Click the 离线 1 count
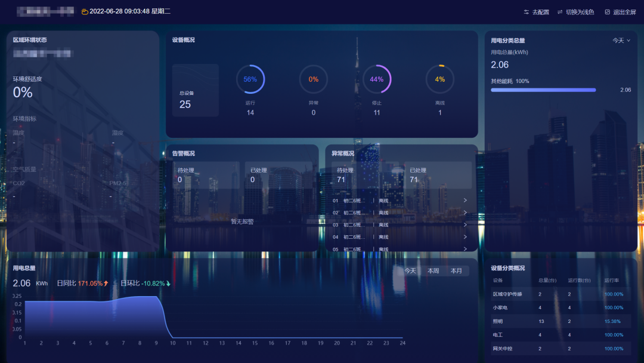 click(440, 113)
